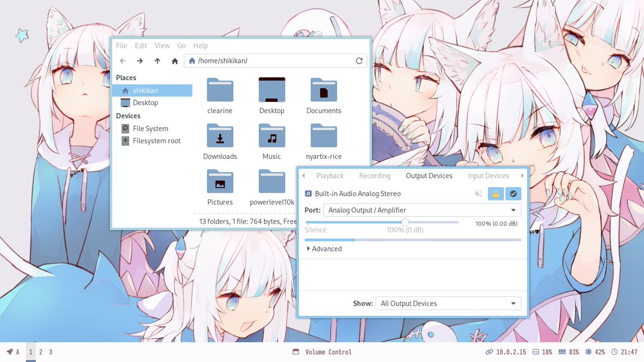Image resolution: width=644 pixels, height=362 pixels.
Task: Click the output volume slider handle
Action: (x=405, y=222)
